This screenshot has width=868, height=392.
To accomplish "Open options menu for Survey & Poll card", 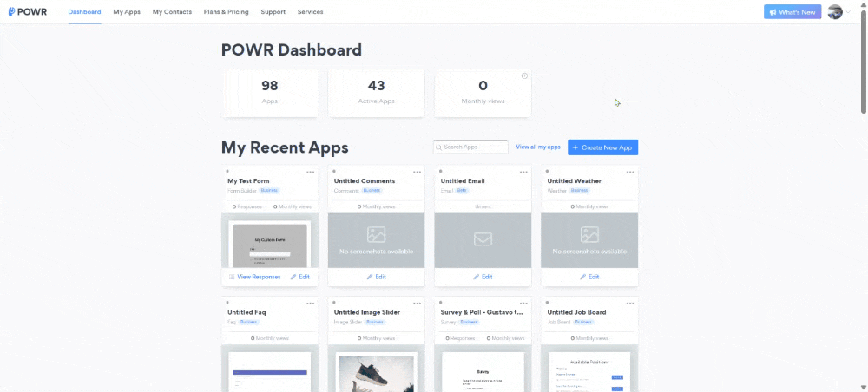I will pos(523,303).
